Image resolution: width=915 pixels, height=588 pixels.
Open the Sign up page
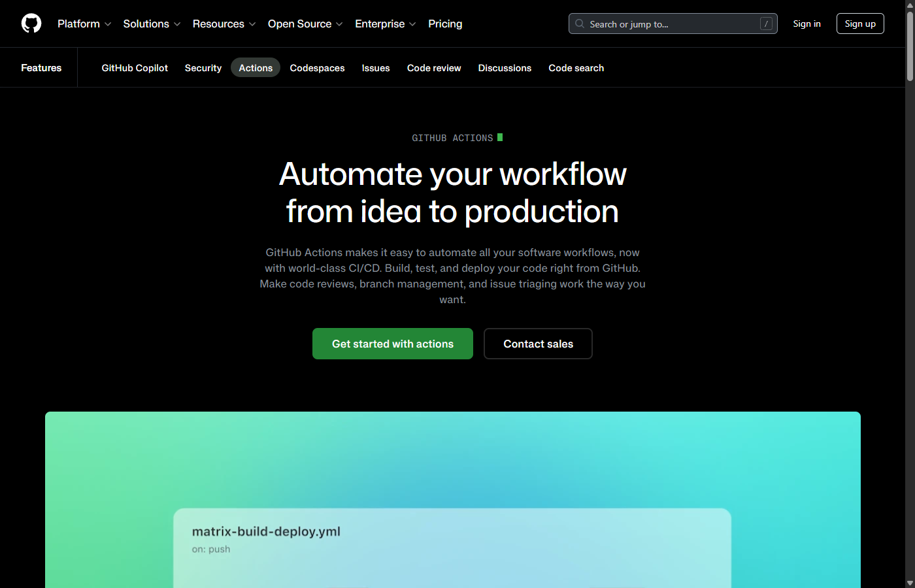click(x=860, y=23)
